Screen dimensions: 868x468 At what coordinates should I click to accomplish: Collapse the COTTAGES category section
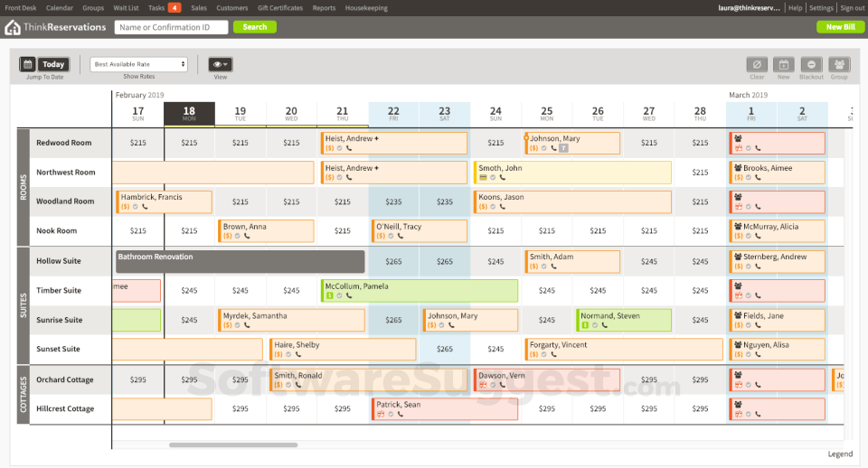coord(24,394)
